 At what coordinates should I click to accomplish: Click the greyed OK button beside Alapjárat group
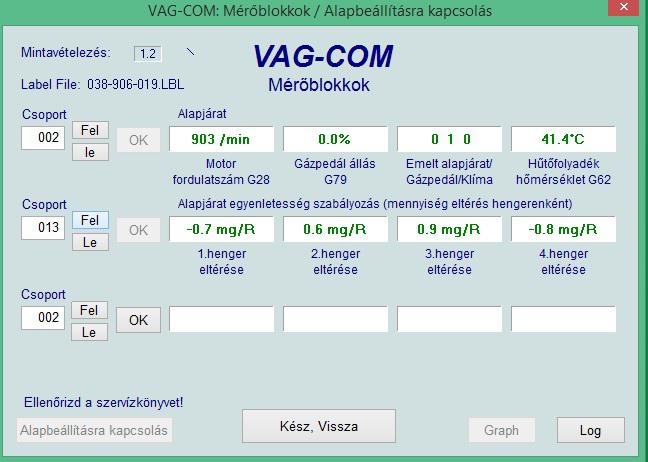pyautogui.click(x=138, y=140)
